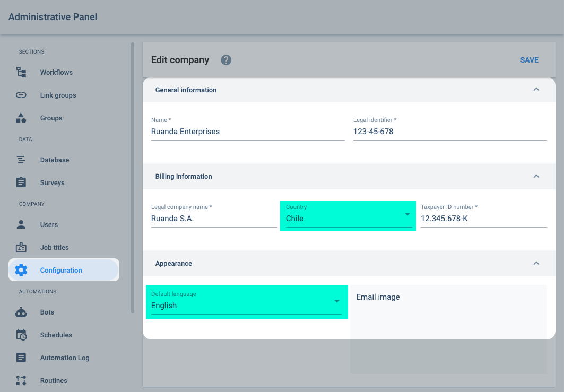Image resolution: width=564 pixels, height=392 pixels.
Task: Open the Database icon in sidebar
Action: pyautogui.click(x=21, y=160)
